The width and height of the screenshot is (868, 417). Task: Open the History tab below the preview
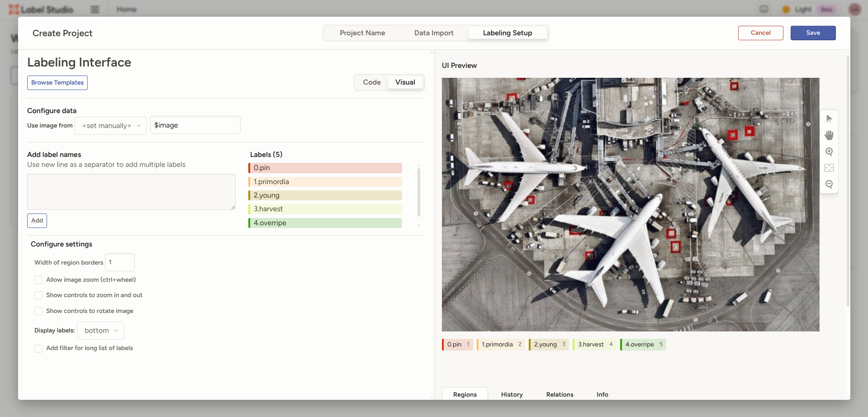coord(512,394)
